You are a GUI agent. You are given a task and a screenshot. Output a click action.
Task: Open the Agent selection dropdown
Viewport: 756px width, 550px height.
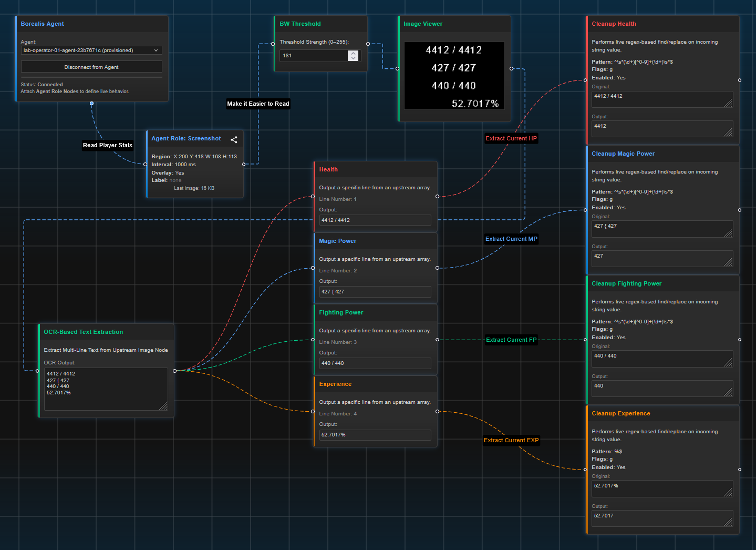91,50
